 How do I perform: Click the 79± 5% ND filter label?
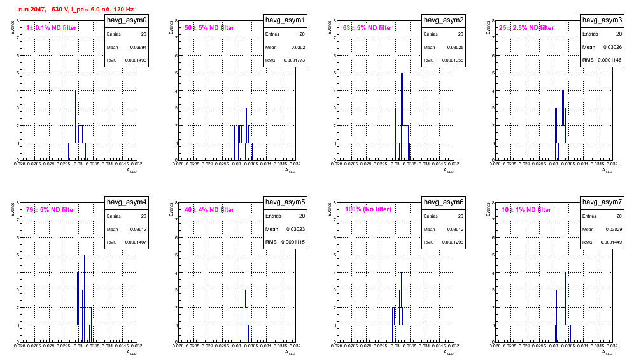pos(51,210)
